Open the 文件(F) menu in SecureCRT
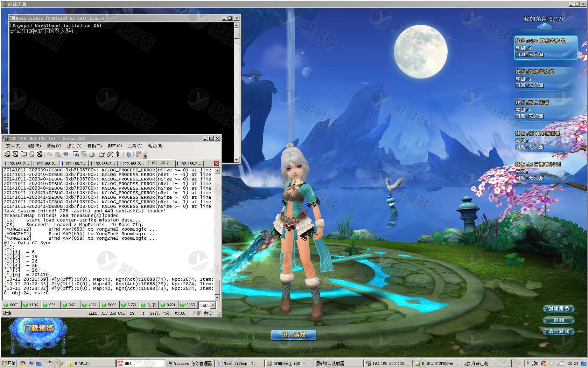Screen dimensions: 588x368 (13, 146)
